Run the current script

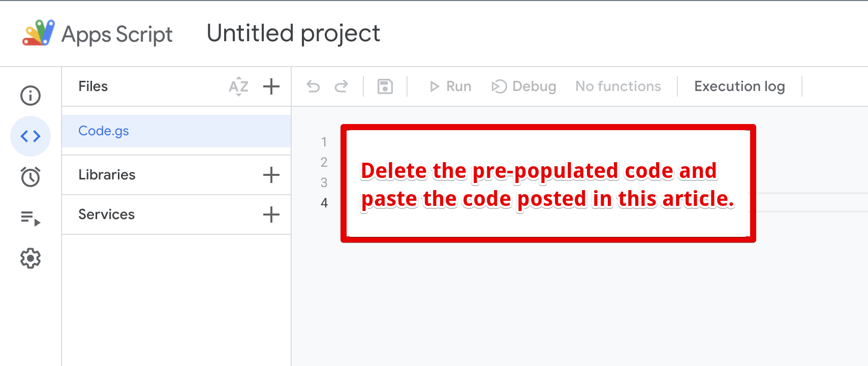(x=450, y=86)
